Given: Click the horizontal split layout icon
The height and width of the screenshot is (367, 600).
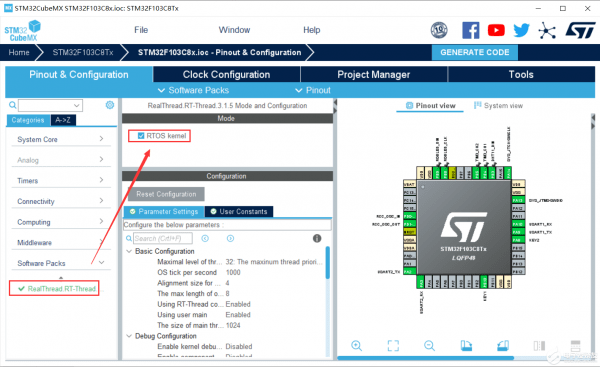Looking at the screenshot, I should [576, 346].
